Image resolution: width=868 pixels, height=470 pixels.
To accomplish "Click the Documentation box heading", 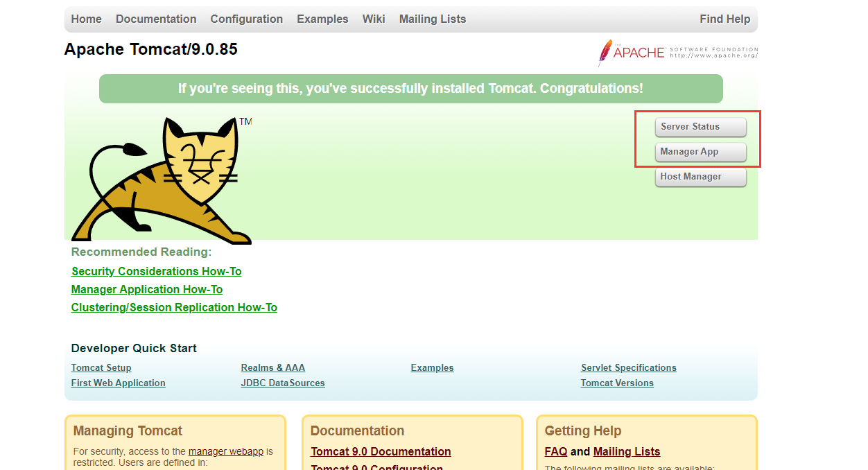I will point(358,430).
